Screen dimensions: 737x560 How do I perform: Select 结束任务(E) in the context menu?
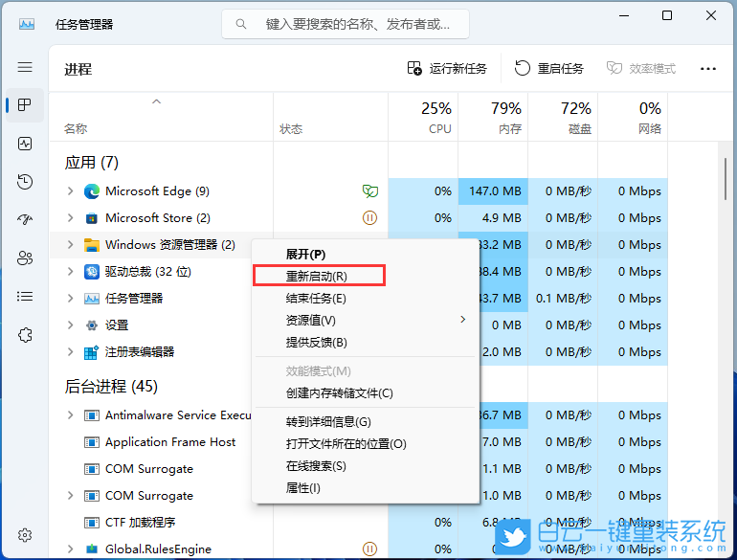click(x=316, y=298)
